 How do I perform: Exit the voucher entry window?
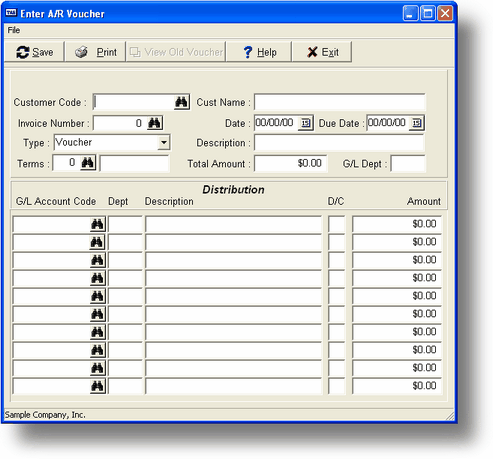click(x=322, y=52)
